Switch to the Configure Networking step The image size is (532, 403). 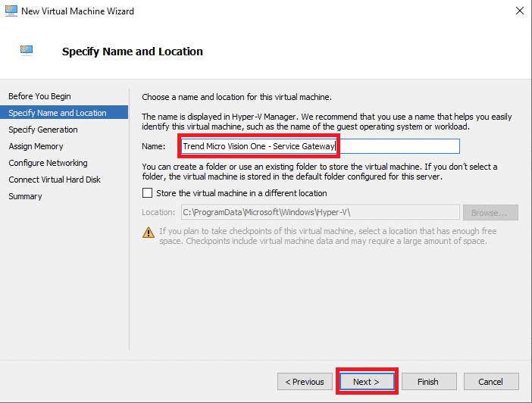click(x=48, y=163)
